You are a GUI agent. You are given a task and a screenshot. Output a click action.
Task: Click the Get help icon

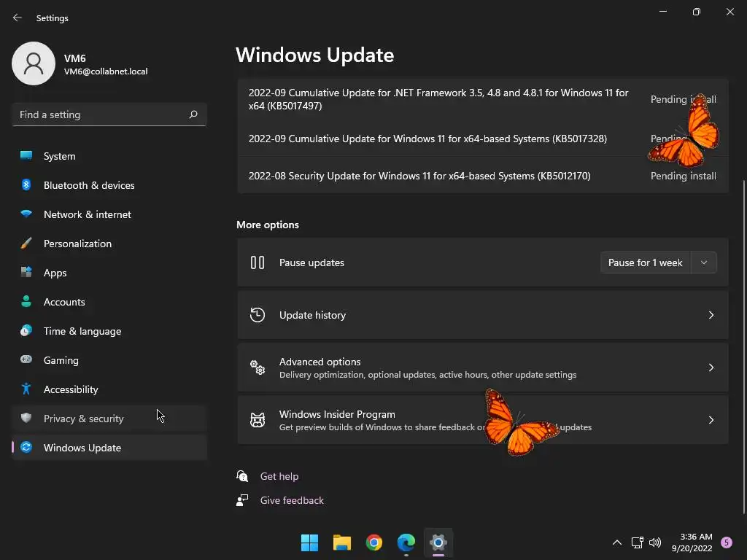point(242,475)
